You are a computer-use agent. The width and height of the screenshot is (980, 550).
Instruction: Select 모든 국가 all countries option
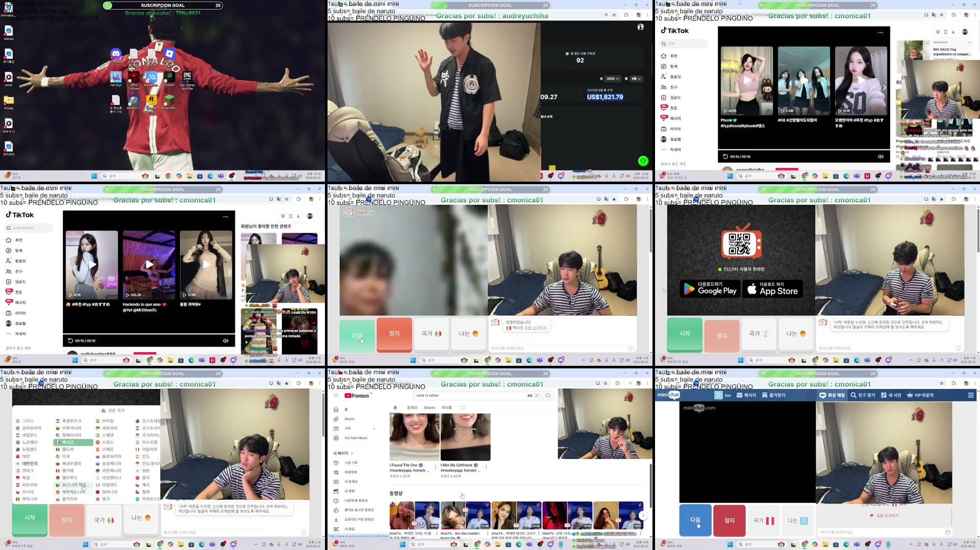(x=113, y=410)
